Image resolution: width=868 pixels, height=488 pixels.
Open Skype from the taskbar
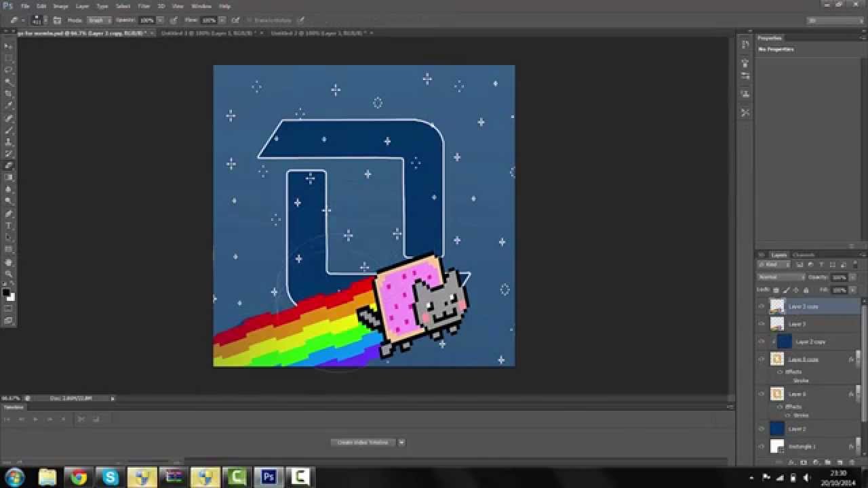[x=110, y=477]
